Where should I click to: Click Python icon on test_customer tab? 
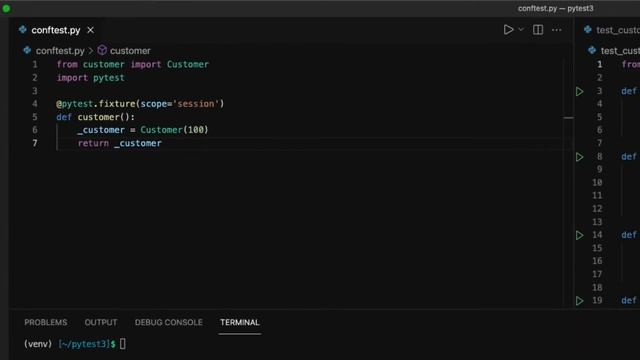(x=588, y=29)
